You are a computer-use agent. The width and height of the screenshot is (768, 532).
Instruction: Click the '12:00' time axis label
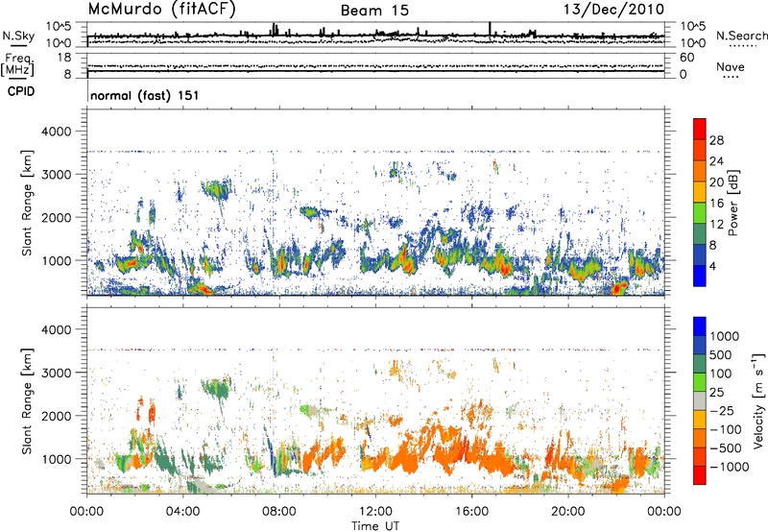point(375,512)
